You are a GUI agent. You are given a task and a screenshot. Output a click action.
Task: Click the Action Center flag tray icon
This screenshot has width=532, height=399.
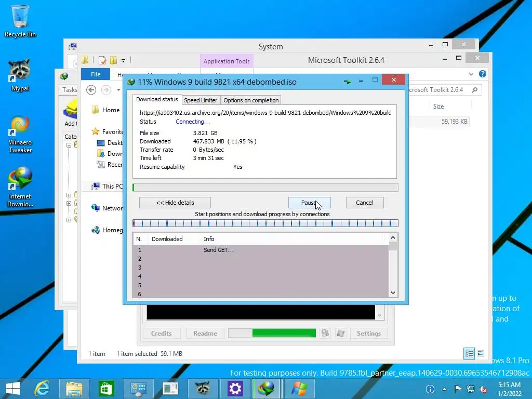pyautogui.click(x=458, y=389)
